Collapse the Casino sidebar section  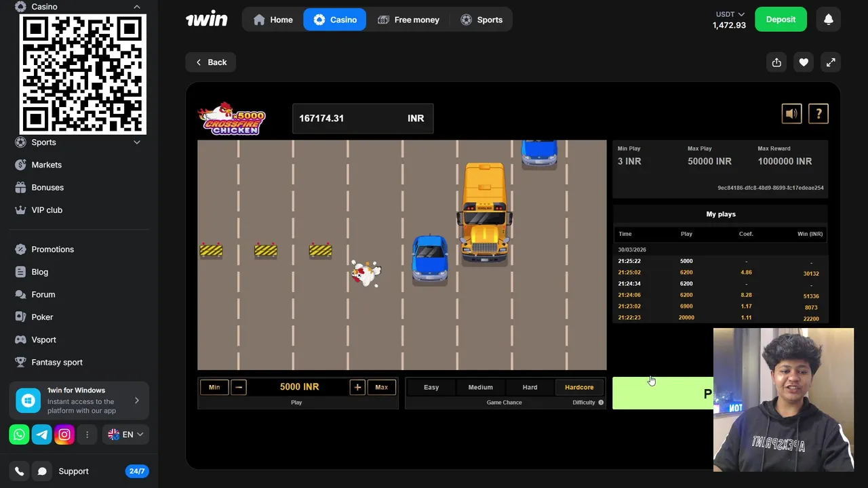tap(136, 7)
